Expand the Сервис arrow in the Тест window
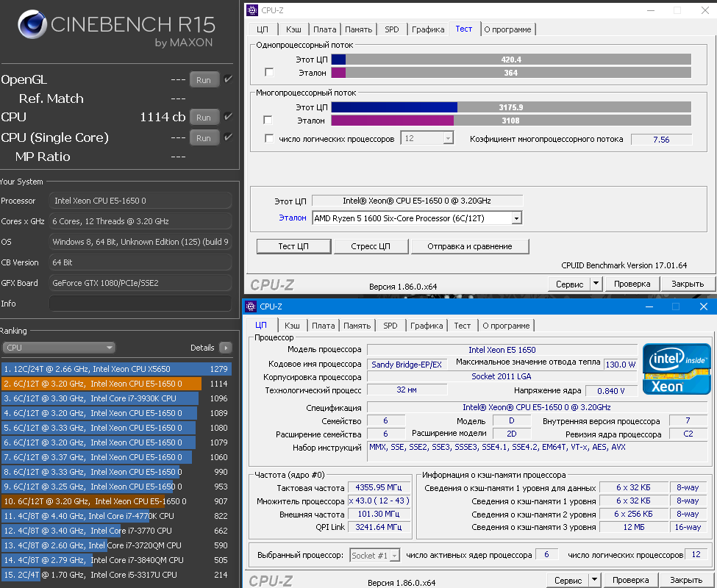Image resolution: width=717 pixels, height=588 pixels. tap(596, 284)
